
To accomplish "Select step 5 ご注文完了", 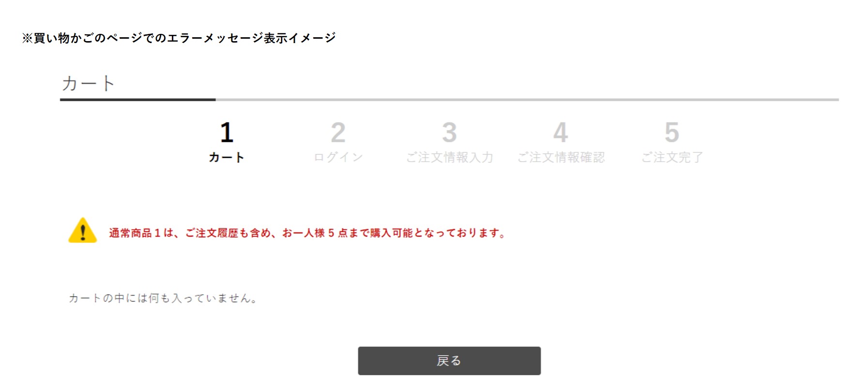I will 672,142.
